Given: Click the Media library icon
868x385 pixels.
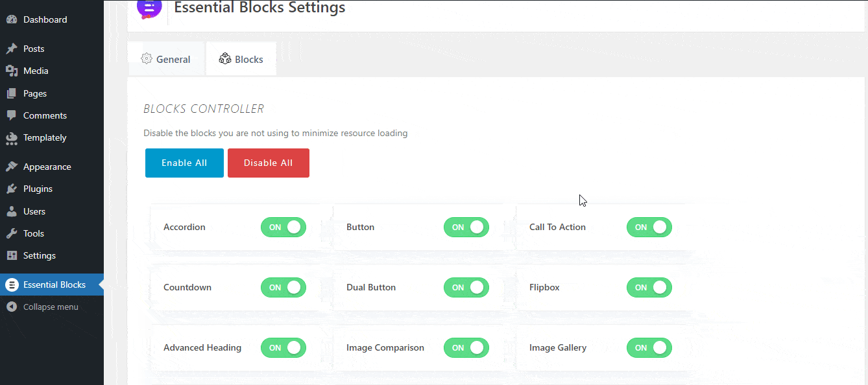Looking at the screenshot, I should (11, 71).
